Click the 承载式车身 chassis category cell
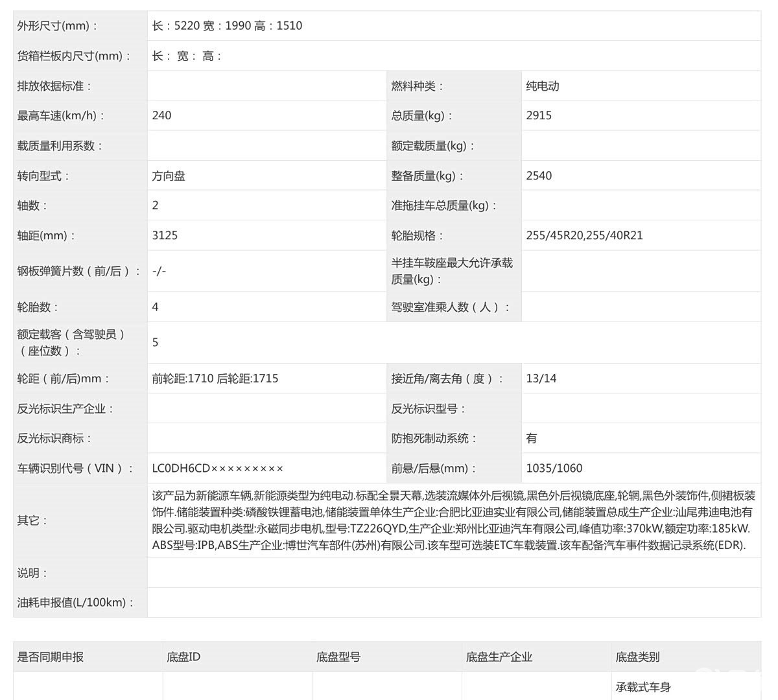Viewport: 778px width, 700px height. tap(643, 687)
